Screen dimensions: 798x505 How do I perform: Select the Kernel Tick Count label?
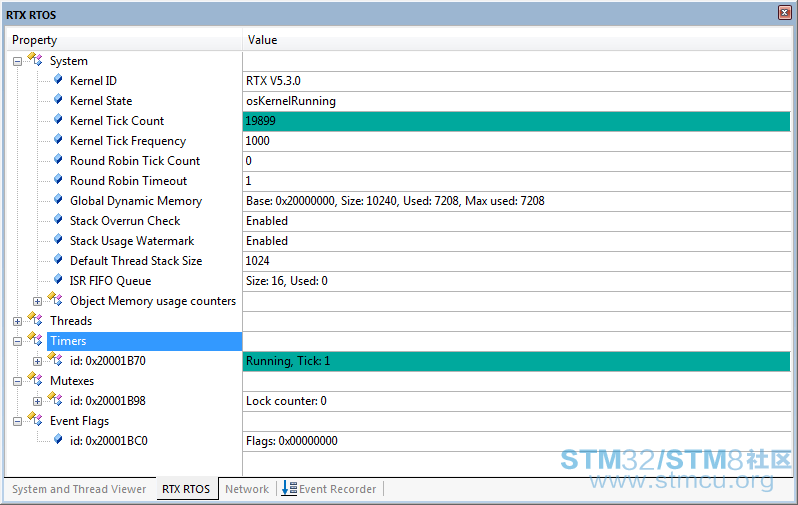117,121
